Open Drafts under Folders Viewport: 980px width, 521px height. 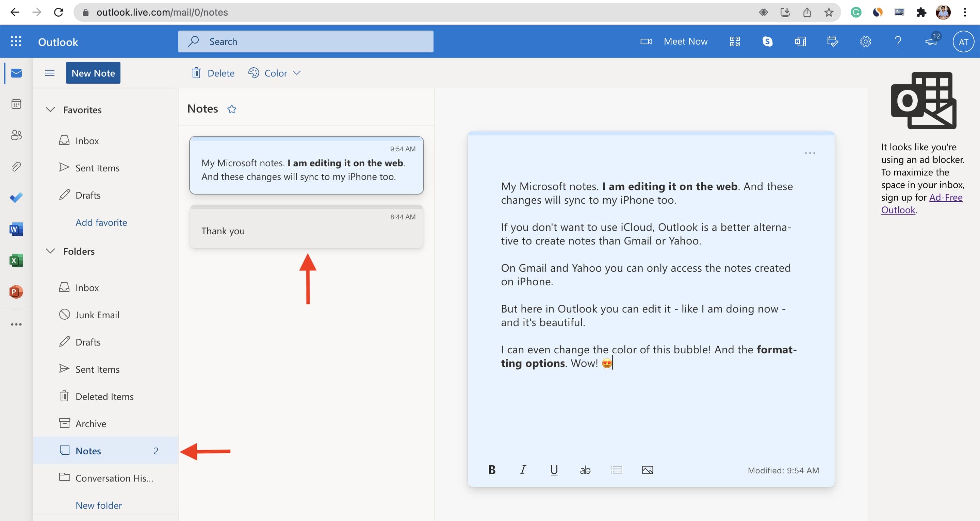point(105,342)
